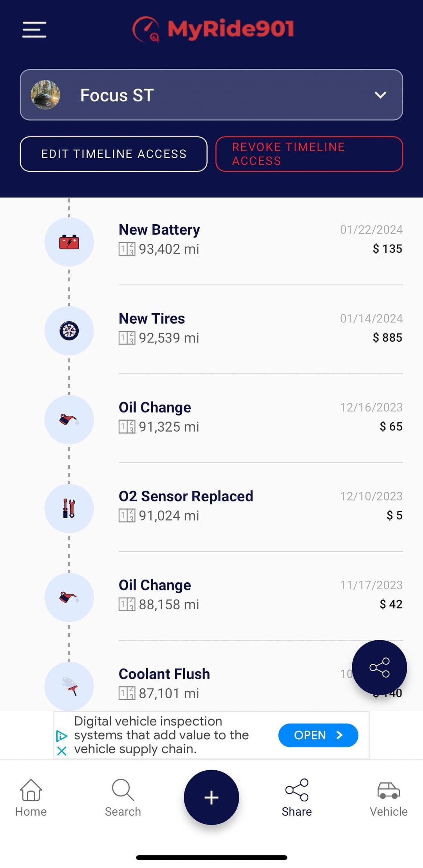Tap the Coolant Flush timeline icon
Image resolution: width=423 pixels, height=868 pixels.
pos(69,686)
